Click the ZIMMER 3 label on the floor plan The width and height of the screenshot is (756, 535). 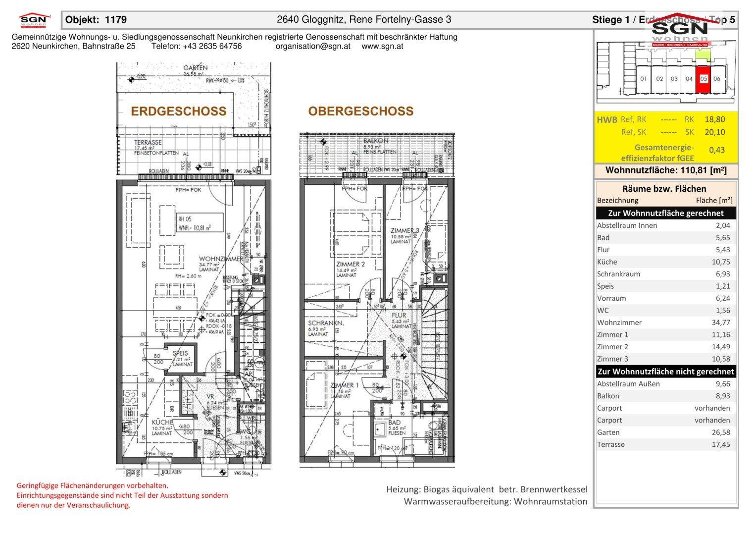coord(404,231)
